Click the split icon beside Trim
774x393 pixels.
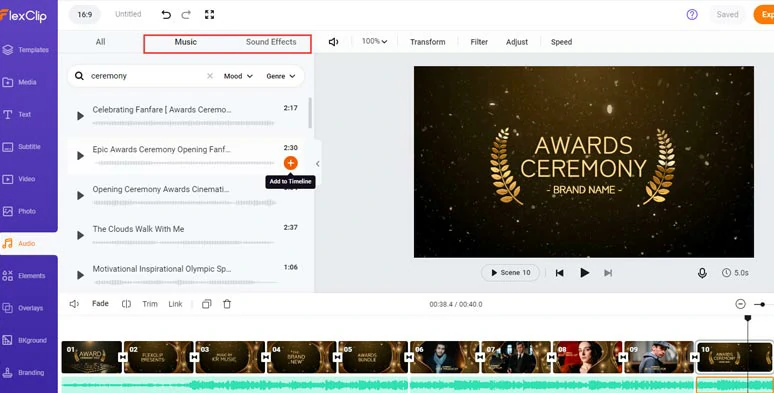coord(126,304)
